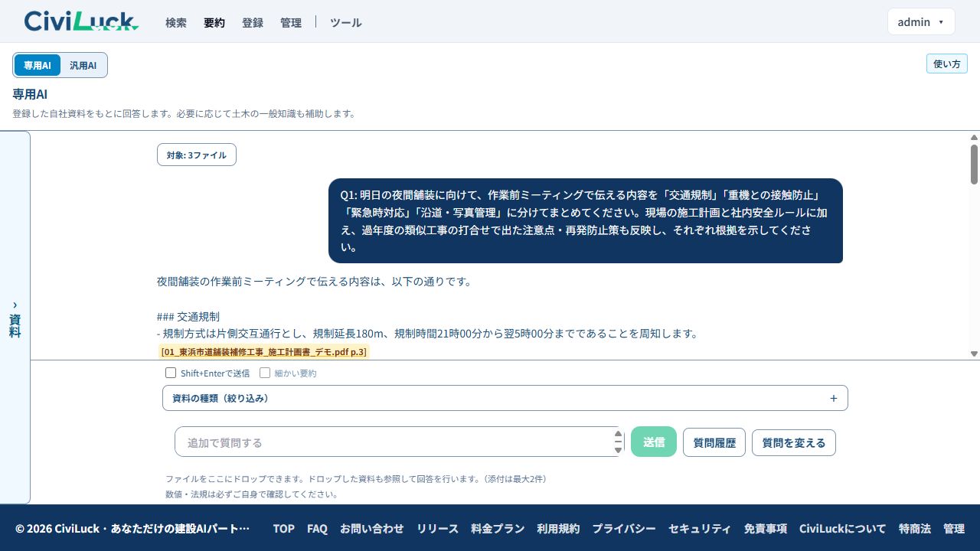Click the chat scrollbar up arrow
Screen dimensions: 980x551
click(x=974, y=138)
